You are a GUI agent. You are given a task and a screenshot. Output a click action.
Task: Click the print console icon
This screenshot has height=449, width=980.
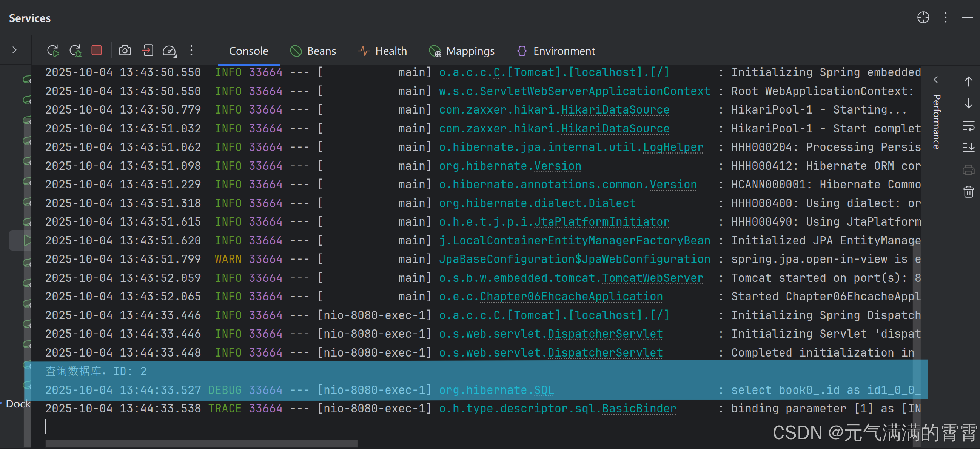pos(968,169)
